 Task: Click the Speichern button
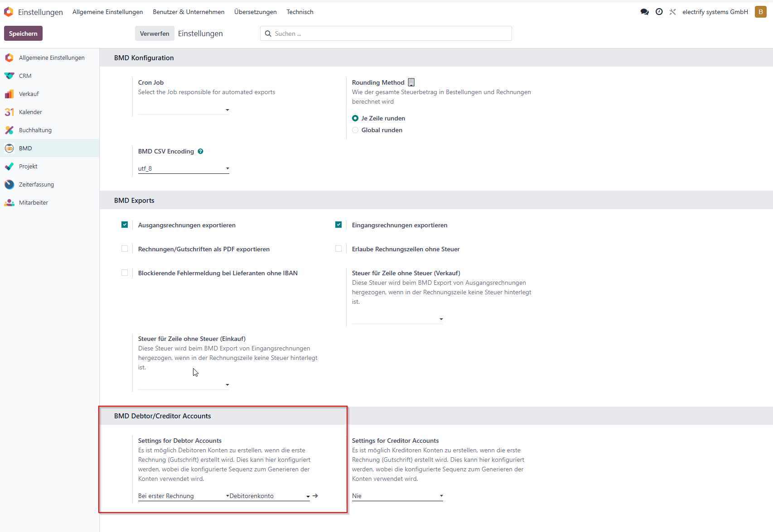click(23, 34)
